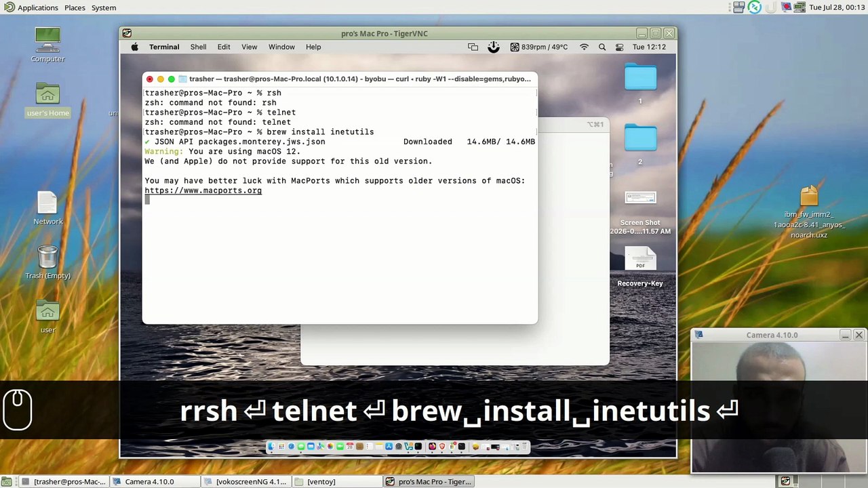The height and width of the screenshot is (488, 868).
Task: Open folder 1 on the Mac desktop
Action: [x=640, y=77]
